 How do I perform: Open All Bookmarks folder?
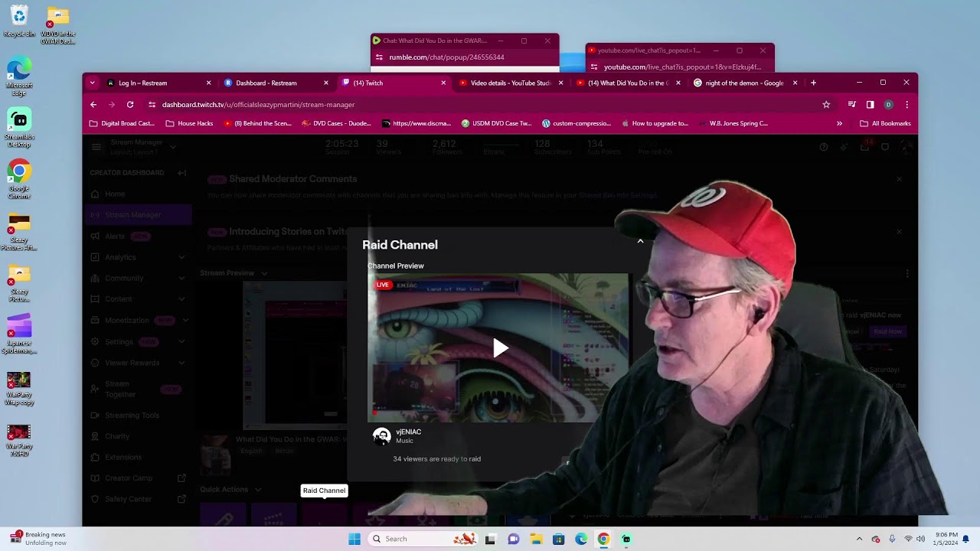tap(885, 123)
